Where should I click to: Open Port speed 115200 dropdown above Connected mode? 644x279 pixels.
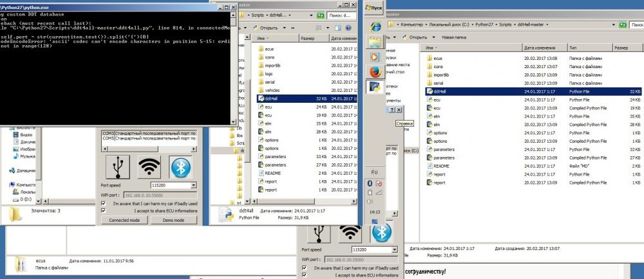tap(194, 185)
